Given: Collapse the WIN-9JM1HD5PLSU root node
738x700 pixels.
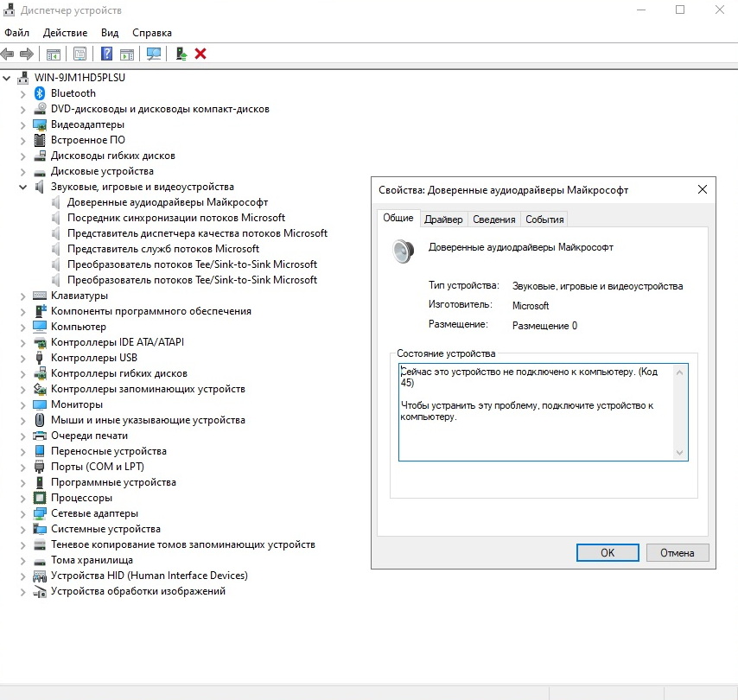Looking at the screenshot, I should (x=7, y=78).
